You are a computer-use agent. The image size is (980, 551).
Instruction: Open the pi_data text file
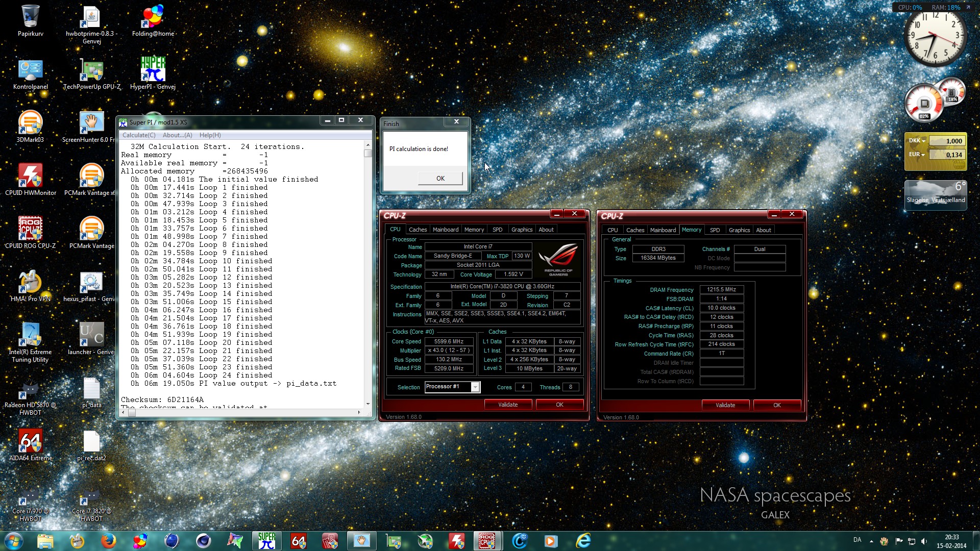[x=91, y=392]
